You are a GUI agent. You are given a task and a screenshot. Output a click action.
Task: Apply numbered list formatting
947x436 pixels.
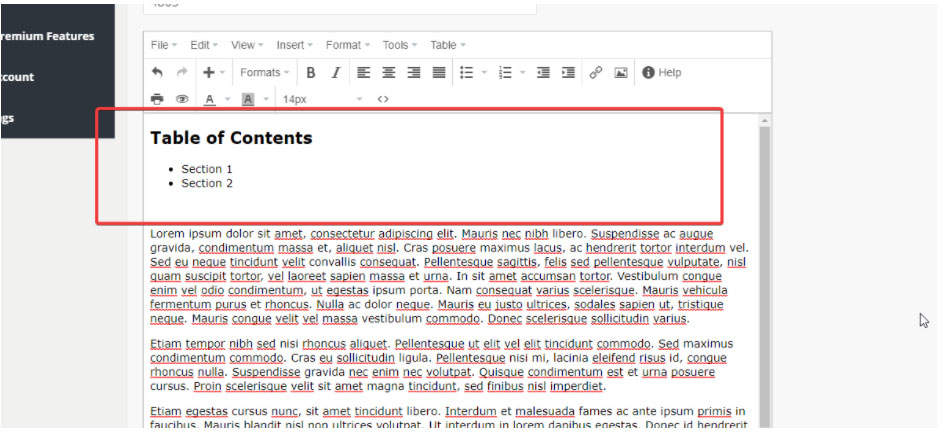pyautogui.click(x=505, y=72)
